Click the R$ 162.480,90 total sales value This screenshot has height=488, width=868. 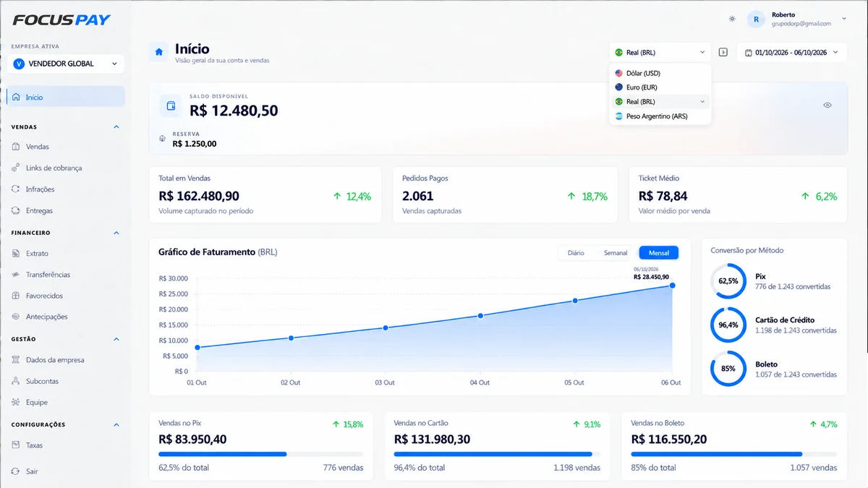[x=199, y=196]
